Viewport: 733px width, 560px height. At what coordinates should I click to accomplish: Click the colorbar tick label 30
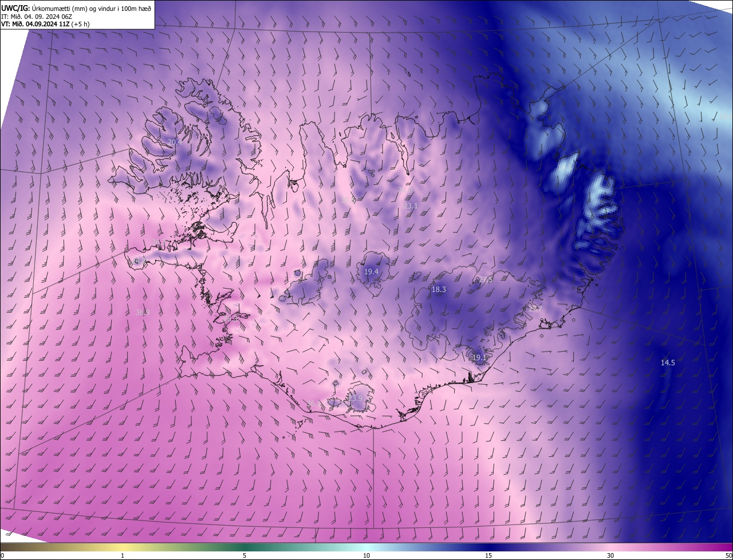[610, 555]
